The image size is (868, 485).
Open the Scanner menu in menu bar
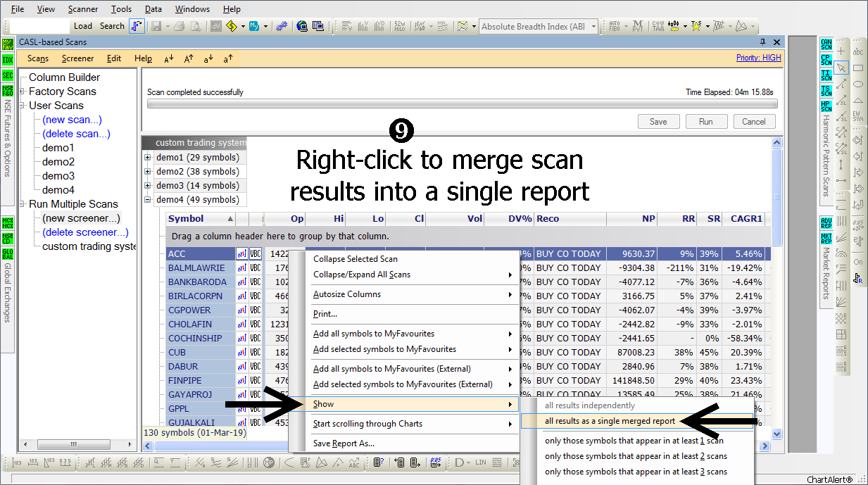(84, 9)
